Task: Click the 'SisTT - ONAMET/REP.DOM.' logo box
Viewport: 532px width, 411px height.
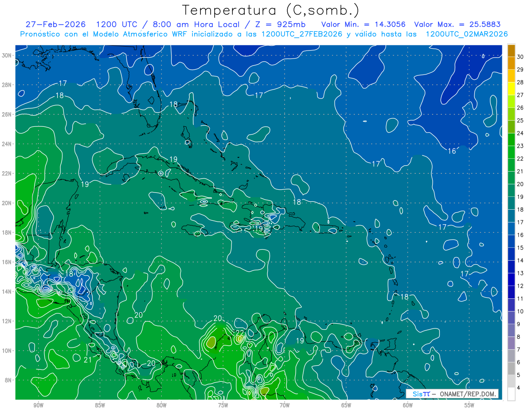Action: (452, 394)
